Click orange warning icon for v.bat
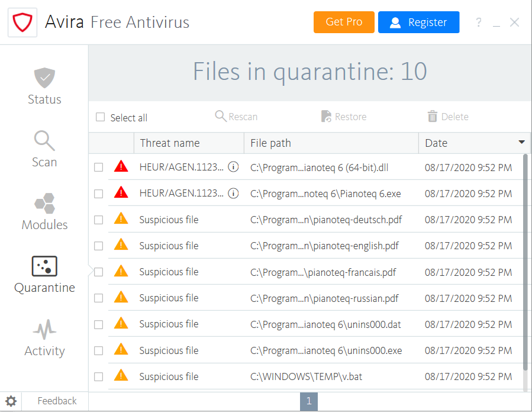This screenshot has height=412, width=532. click(x=121, y=375)
